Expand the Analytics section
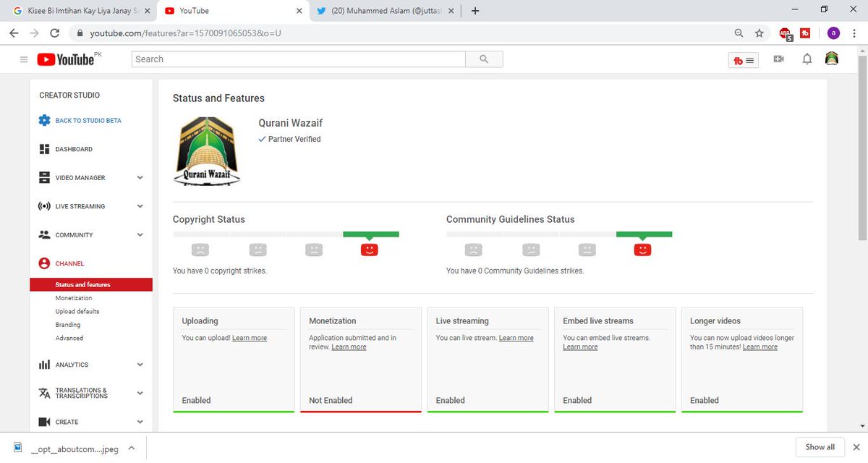The width and height of the screenshot is (868, 463). click(140, 365)
